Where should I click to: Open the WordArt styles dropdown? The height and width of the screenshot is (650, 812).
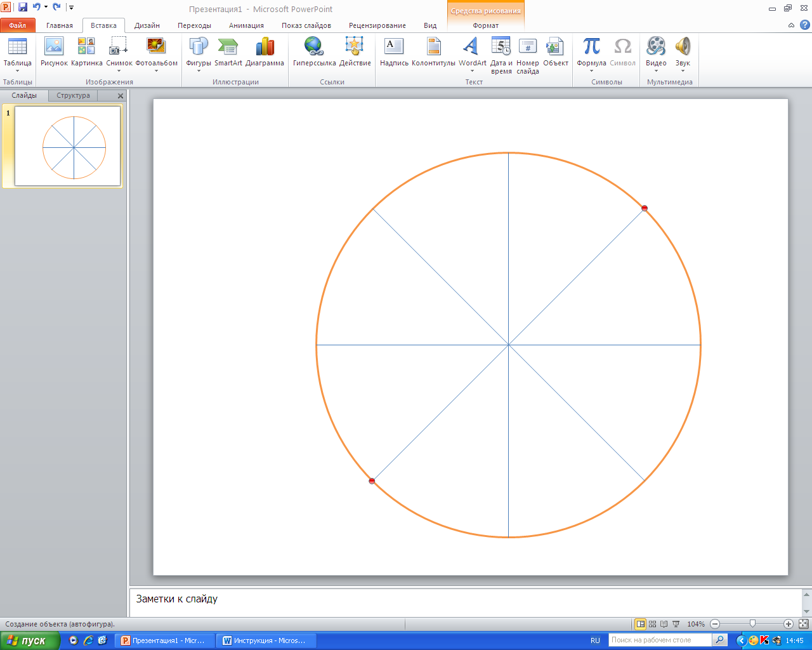pyautogui.click(x=472, y=70)
